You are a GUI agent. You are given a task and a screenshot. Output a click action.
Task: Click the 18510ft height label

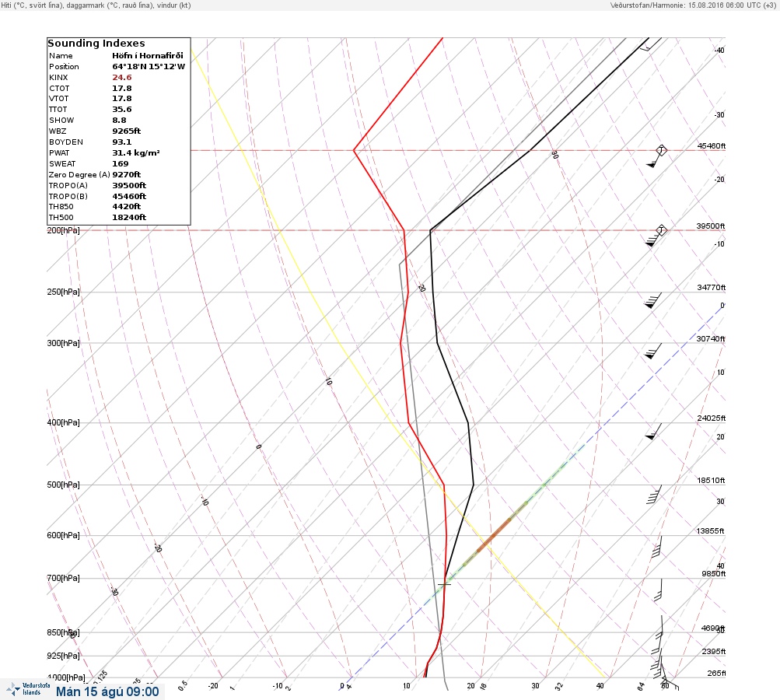[x=711, y=480]
